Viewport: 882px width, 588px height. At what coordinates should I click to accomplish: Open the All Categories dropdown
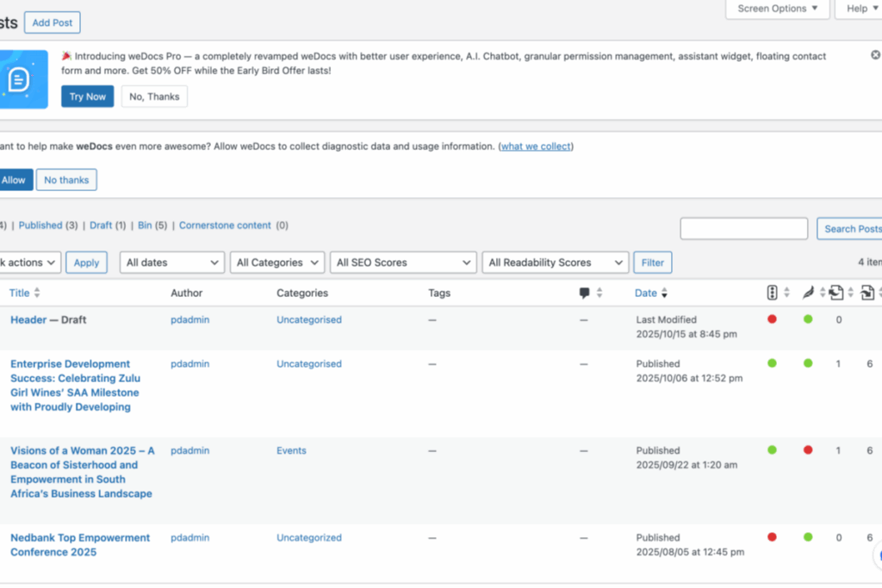click(x=277, y=263)
